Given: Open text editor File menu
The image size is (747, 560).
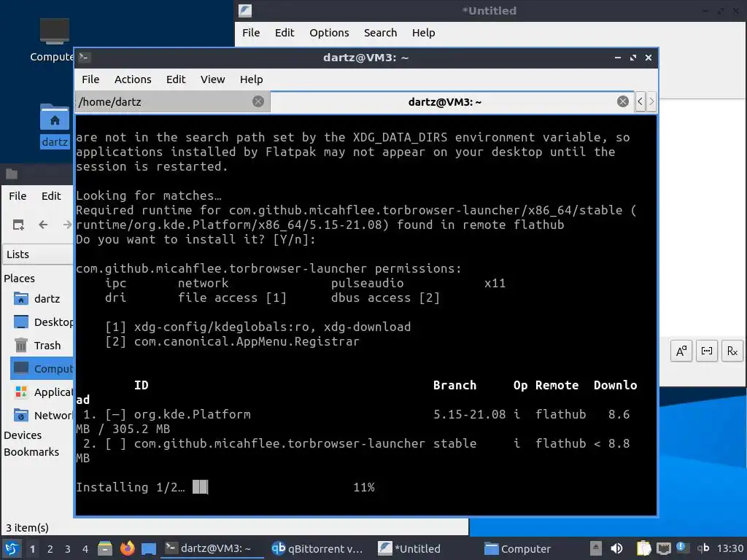Looking at the screenshot, I should (x=251, y=33).
